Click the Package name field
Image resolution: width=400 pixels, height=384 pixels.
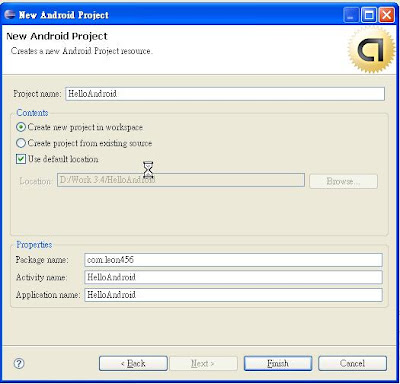point(233,260)
